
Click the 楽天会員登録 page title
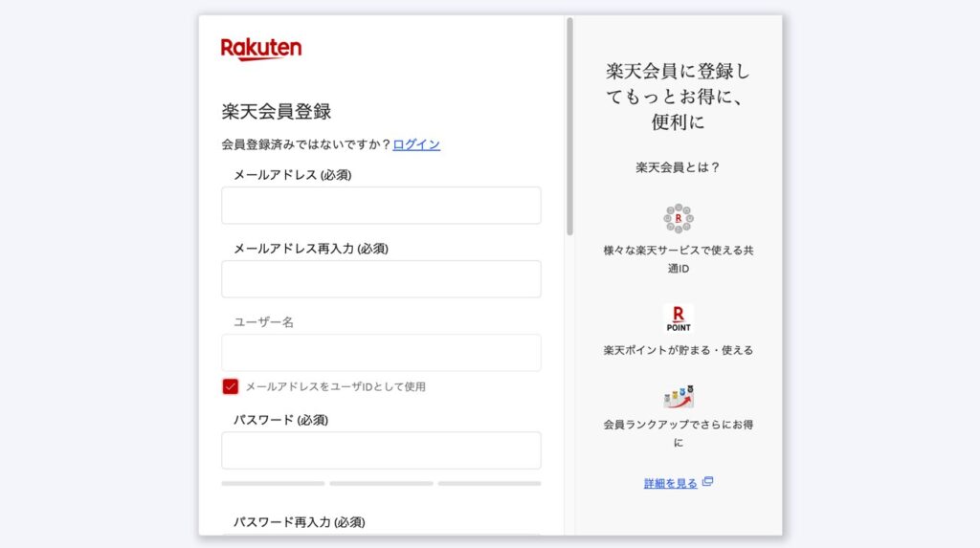coord(277,111)
